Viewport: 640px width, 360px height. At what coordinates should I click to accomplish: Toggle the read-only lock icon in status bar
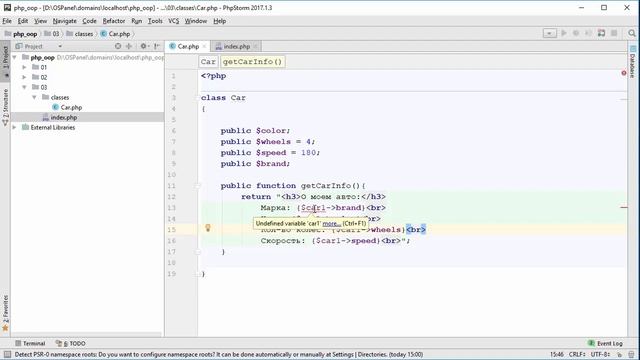pos(619,355)
